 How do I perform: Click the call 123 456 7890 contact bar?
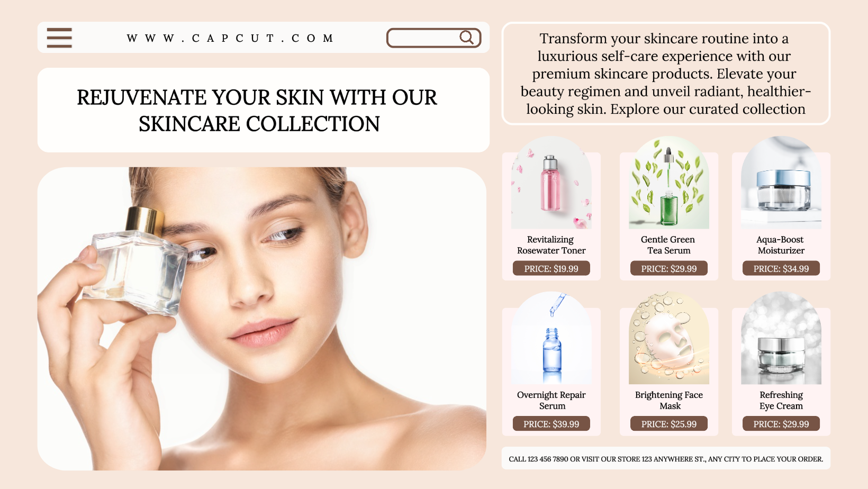tap(666, 458)
